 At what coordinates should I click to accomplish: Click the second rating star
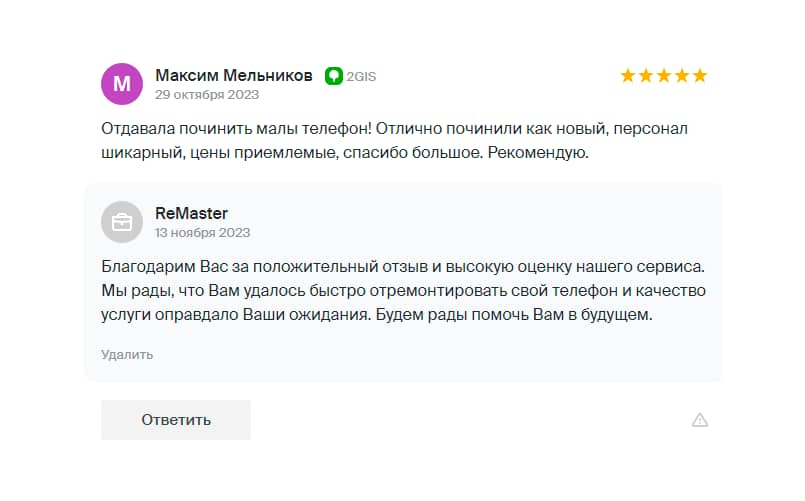(646, 76)
